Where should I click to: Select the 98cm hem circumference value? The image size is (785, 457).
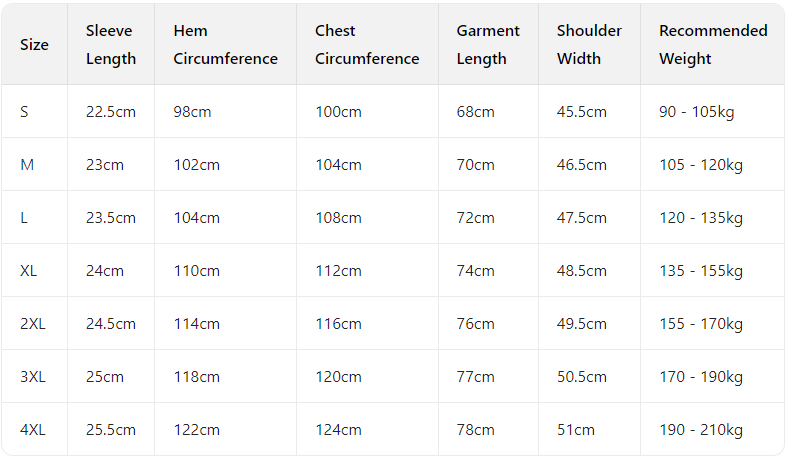[x=192, y=112]
